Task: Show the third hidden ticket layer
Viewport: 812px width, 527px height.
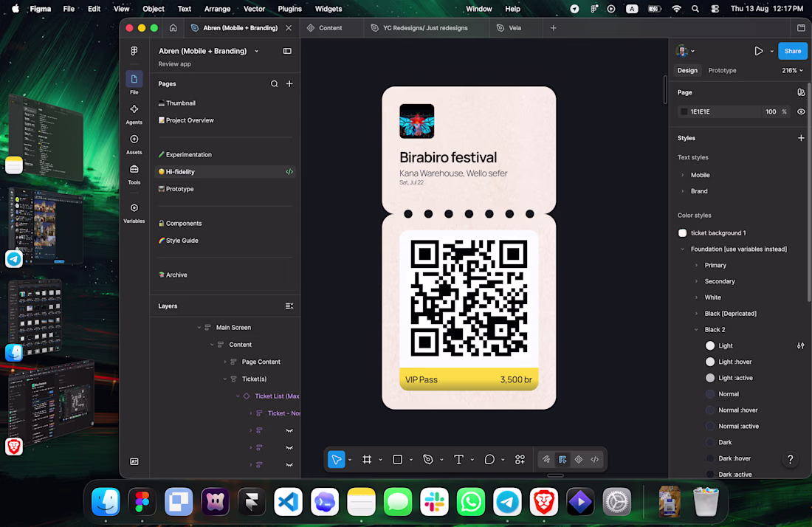Action: [289, 465]
